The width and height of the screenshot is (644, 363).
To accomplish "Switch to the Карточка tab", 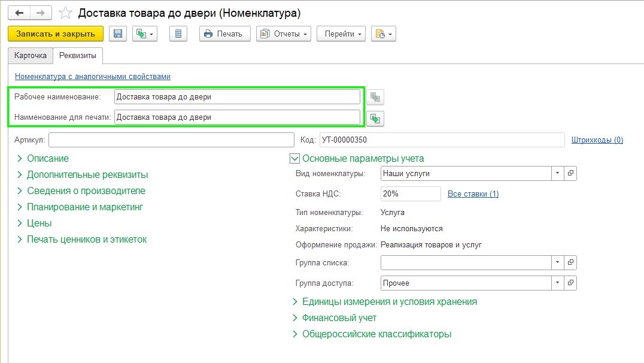I will pyautogui.click(x=31, y=56).
